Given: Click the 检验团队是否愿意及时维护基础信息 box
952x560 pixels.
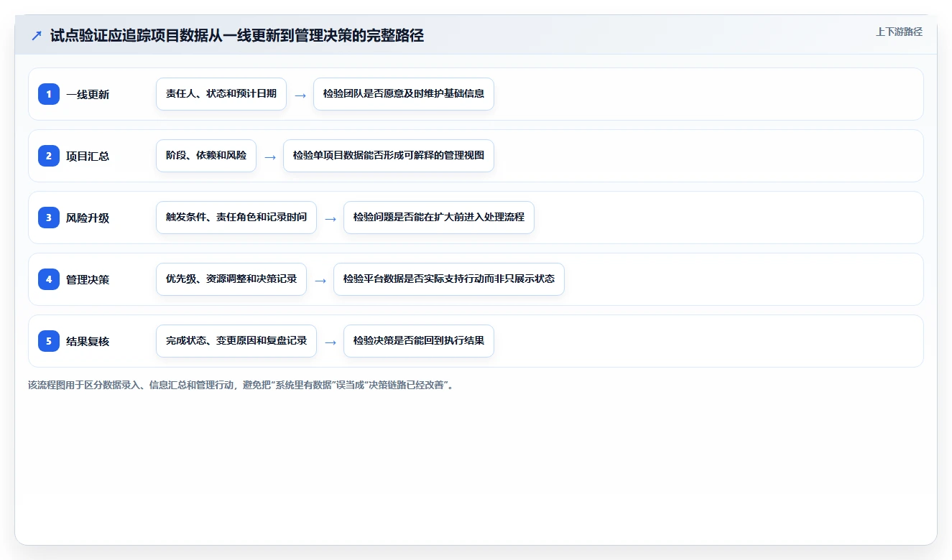Looking at the screenshot, I should (x=404, y=94).
